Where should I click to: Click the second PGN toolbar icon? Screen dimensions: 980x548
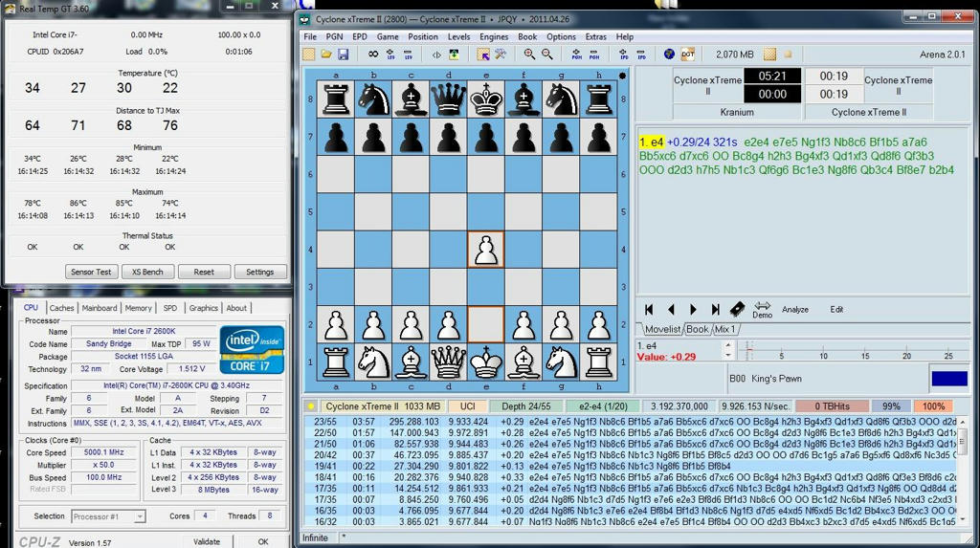click(593, 55)
